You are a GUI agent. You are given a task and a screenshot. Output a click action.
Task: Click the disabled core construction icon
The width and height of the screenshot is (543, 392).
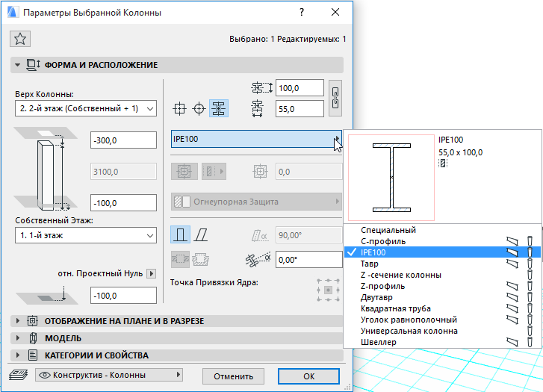click(x=184, y=172)
